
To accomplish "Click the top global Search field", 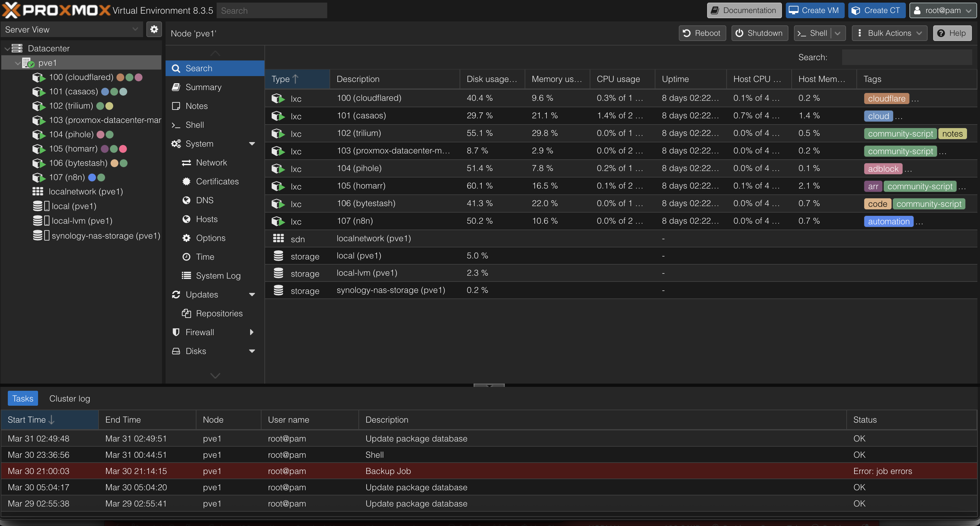I will pyautogui.click(x=272, y=10).
